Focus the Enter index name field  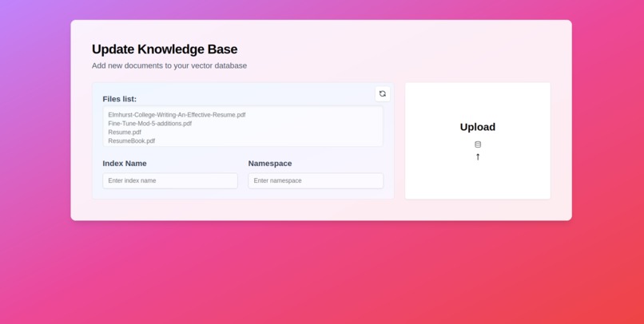170,181
